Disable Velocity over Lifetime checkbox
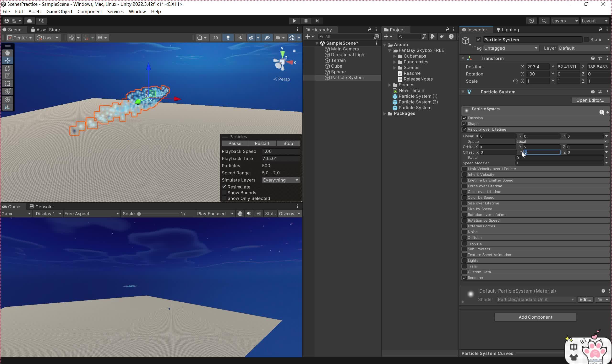The image size is (612, 364). (x=464, y=129)
